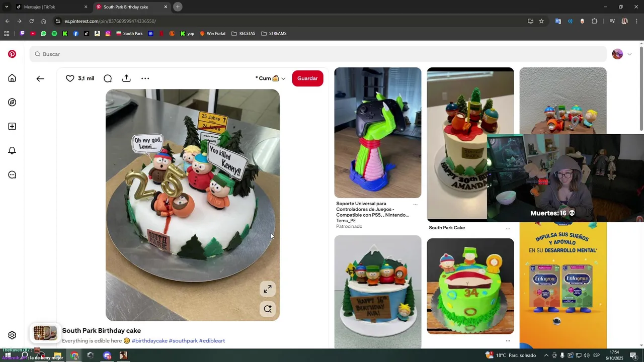Reload the page
Viewport: 644px width, 362px height.
pos(31,21)
